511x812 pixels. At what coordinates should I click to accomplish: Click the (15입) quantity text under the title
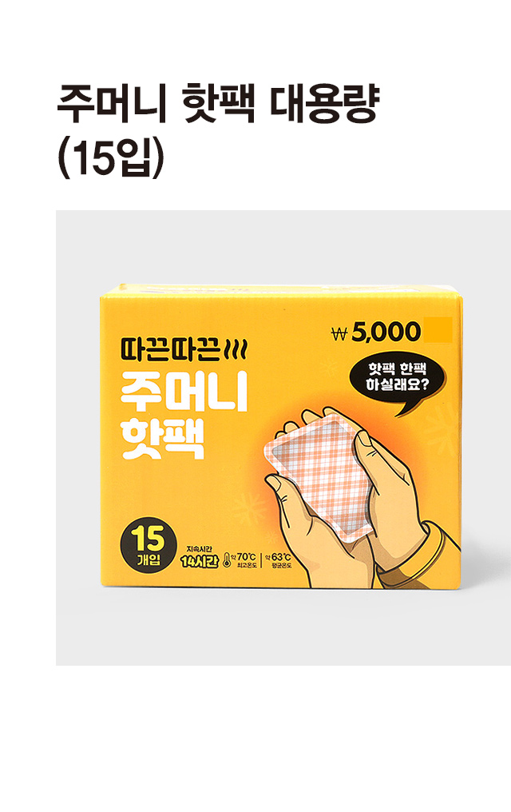(x=110, y=158)
